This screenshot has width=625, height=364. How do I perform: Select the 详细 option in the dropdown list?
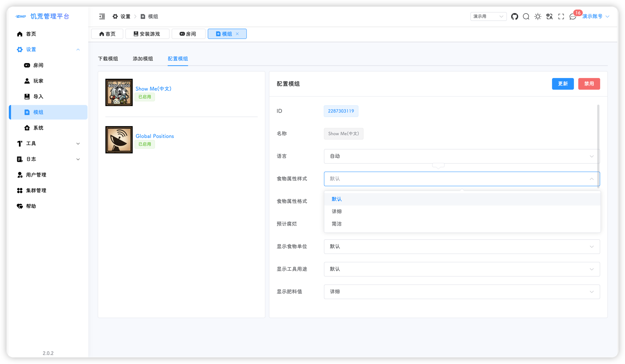[336, 211]
